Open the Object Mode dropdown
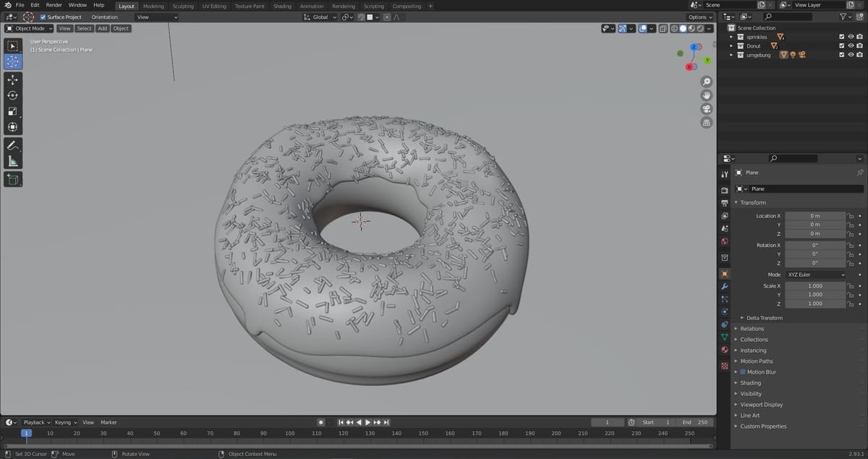This screenshot has width=868, height=459. tap(30, 28)
